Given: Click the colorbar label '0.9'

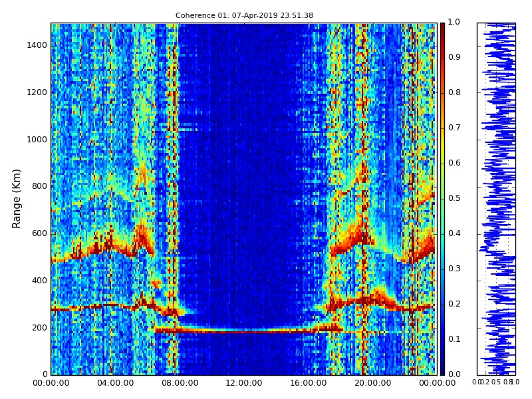Looking at the screenshot, I should coord(454,57).
